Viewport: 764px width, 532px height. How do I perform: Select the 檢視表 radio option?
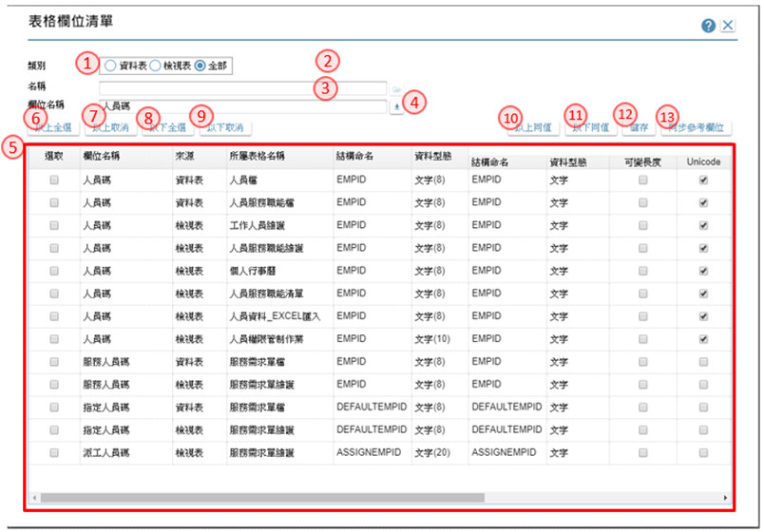(155, 66)
